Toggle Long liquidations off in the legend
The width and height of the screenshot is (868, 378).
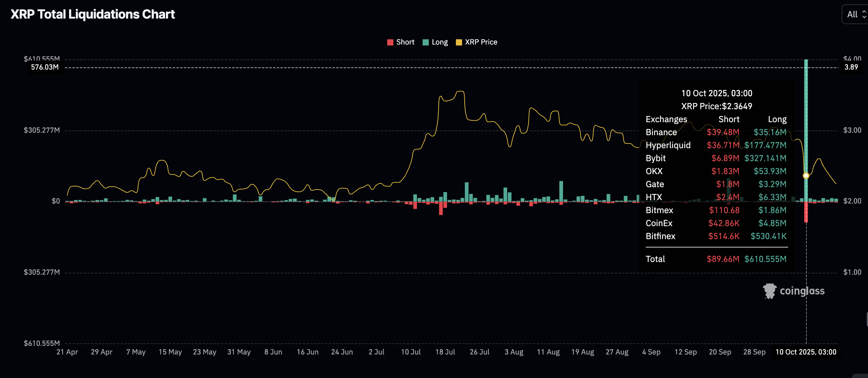(435, 42)
